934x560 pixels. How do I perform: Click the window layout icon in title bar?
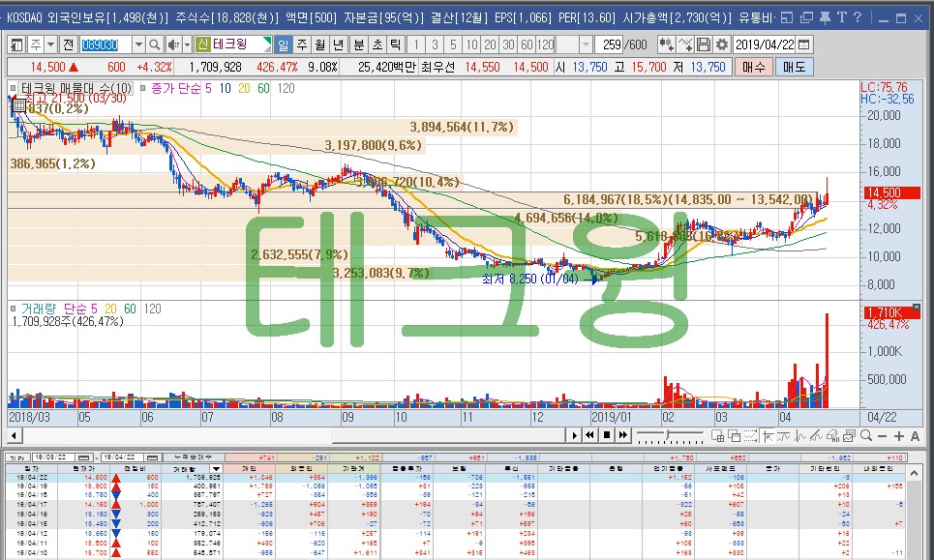pos(787,17)
